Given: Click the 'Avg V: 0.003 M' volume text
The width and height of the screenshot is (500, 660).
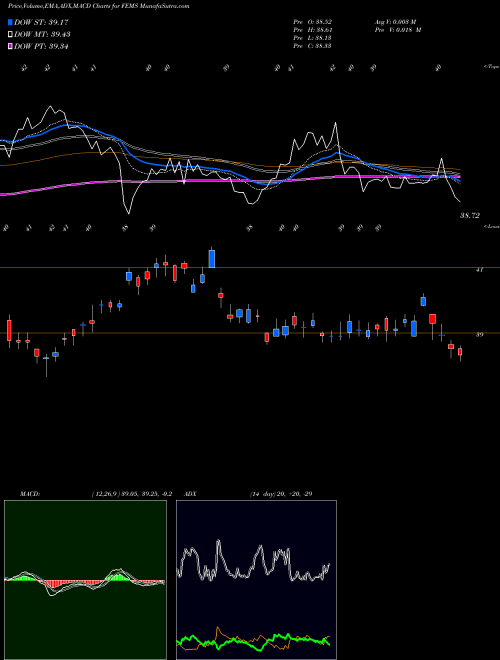Looking at the screenshot, I should pyautogui.click(x=396, y=21).
